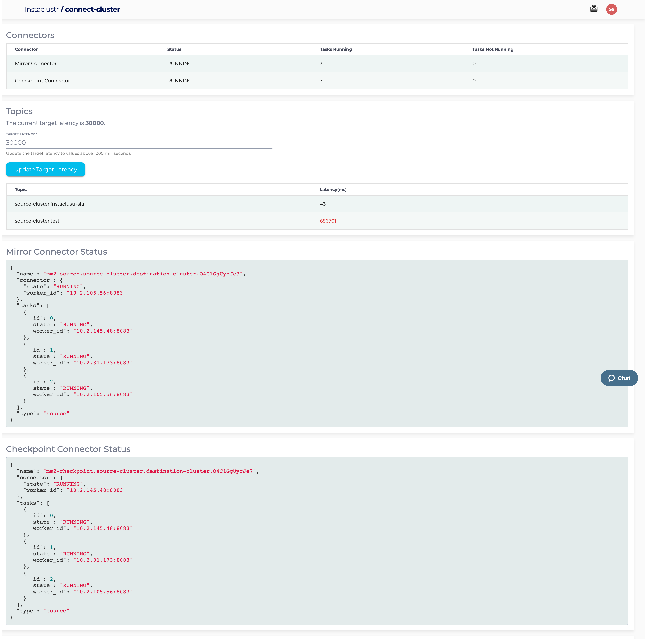645x644 pixels.
Task: Click the Mirror Connector Status heading
Action: pyautogui.click(x=57, y=252)
